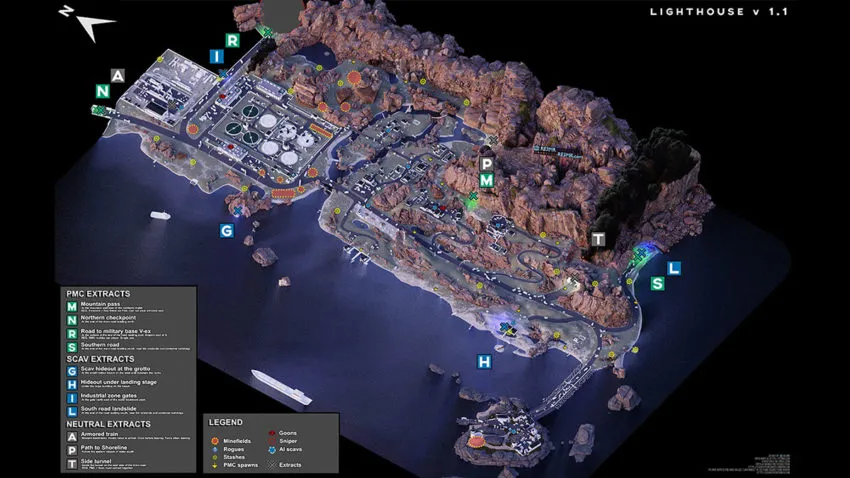This screenshot has height=478, width=850.
Task: Click the "Path to Shoreline" label
Action: click(104, 448)
